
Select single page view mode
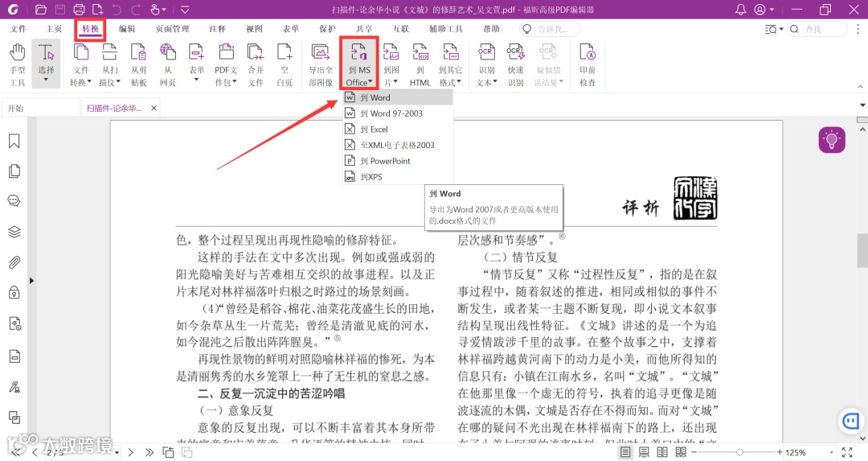point(625,452)
